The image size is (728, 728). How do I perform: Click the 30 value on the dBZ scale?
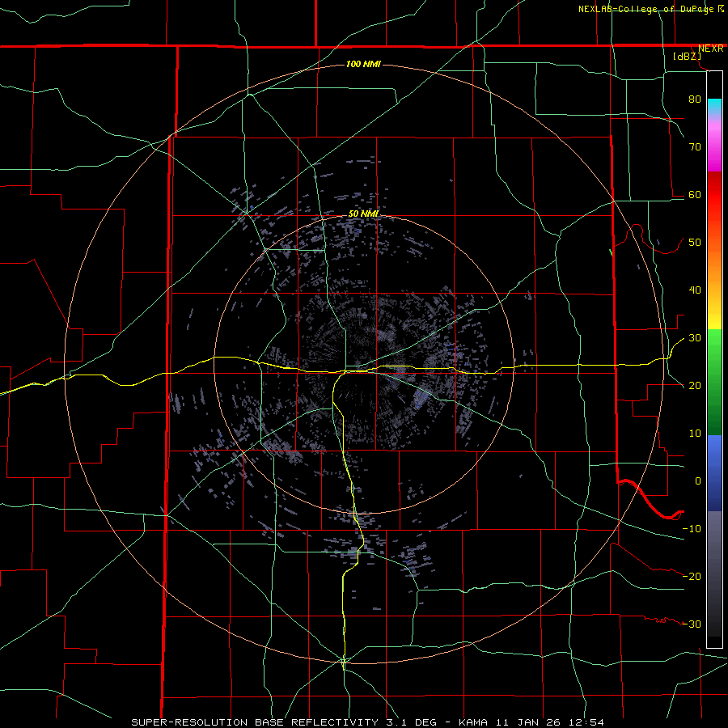(x=695, y=337)
